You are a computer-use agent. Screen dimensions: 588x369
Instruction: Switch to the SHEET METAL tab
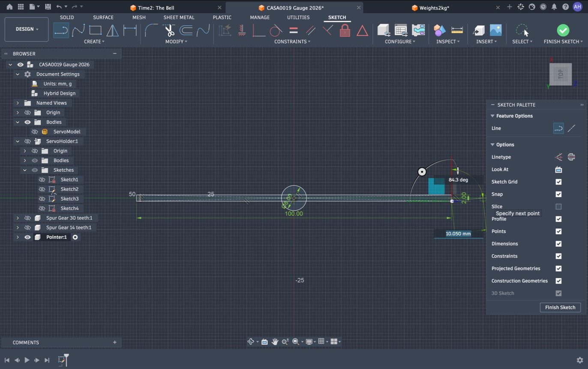tap(179, 17)
